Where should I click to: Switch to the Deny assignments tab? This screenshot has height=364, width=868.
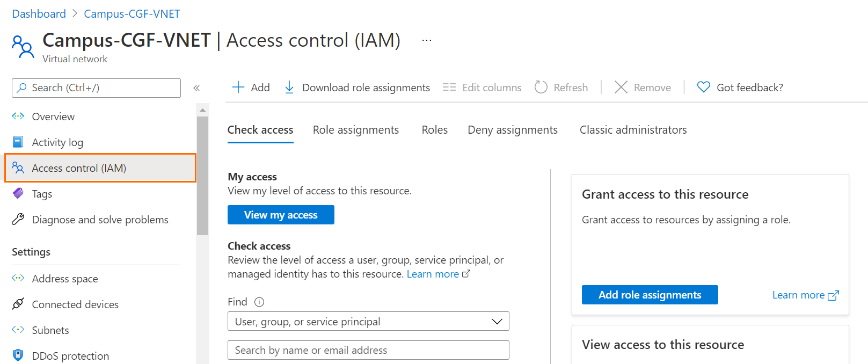(513, 130)
